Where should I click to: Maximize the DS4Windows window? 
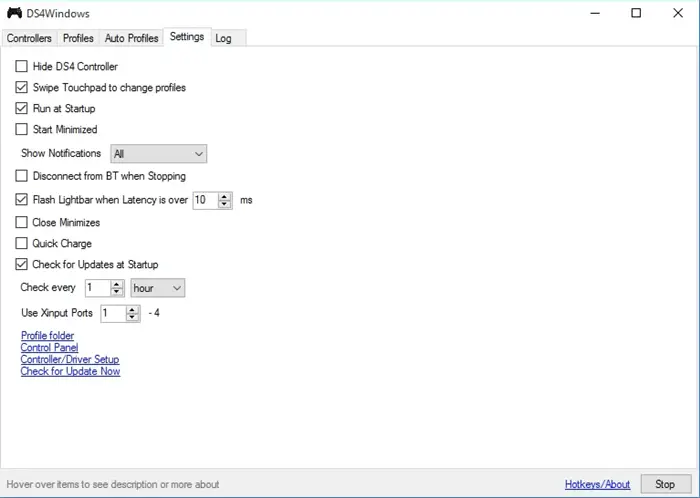(636, 13)
